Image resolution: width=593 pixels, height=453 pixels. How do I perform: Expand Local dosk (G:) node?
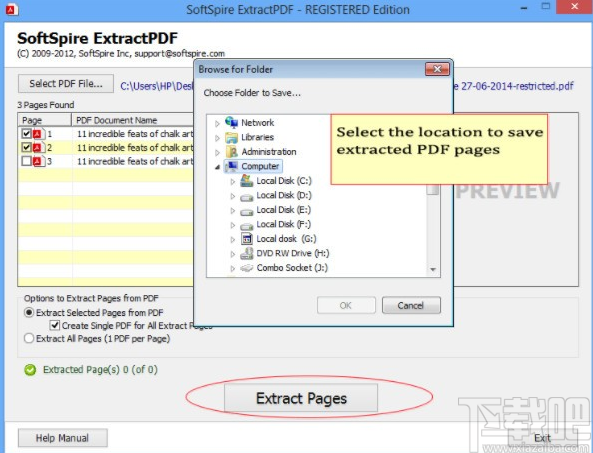pyautogui.click(x=233, y=239)
